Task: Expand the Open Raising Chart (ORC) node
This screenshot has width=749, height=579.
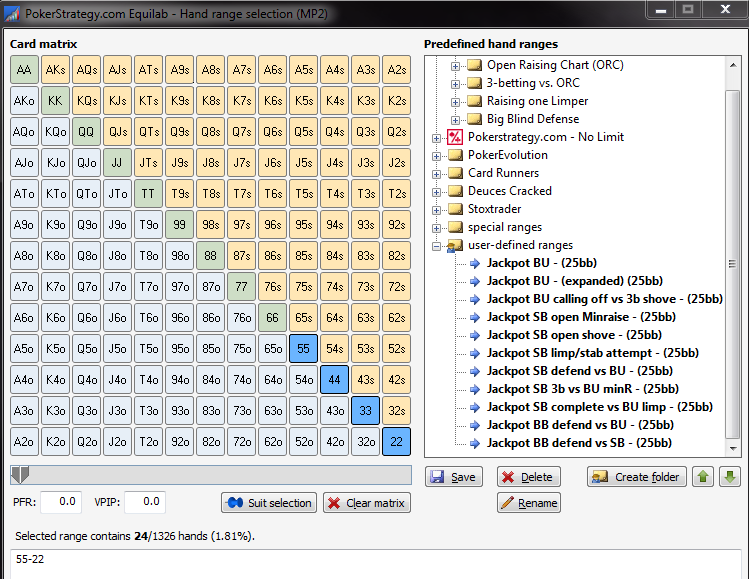Action: (x=455, y=66)
